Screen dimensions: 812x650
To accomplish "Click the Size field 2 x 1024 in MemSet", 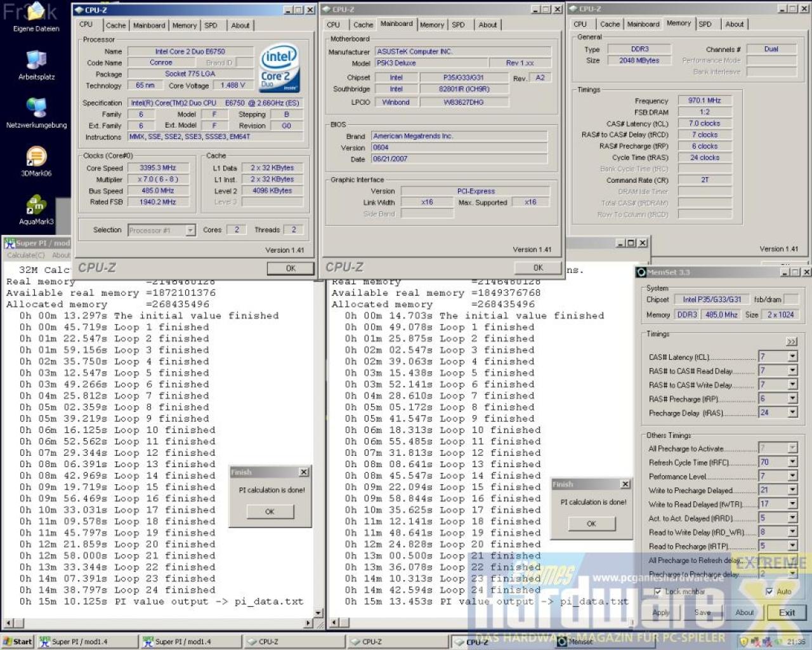I will coord(780,315).
